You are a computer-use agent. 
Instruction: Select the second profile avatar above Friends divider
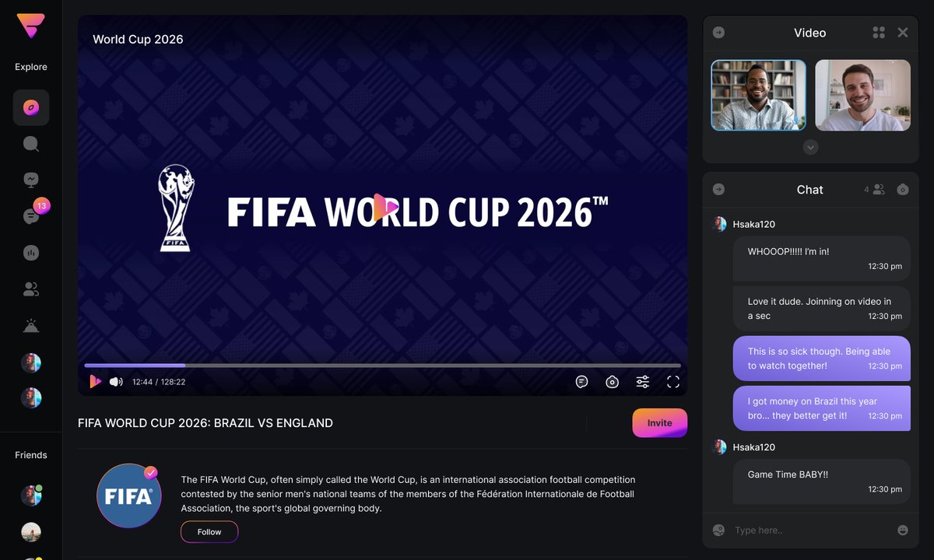(31, 398)
